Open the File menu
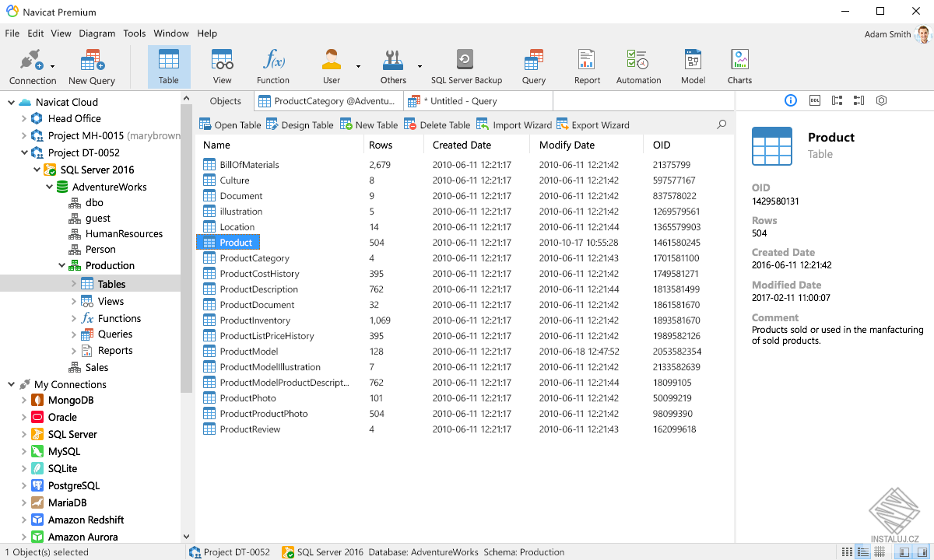Screen dimensions: 934x560 point(12,33)
